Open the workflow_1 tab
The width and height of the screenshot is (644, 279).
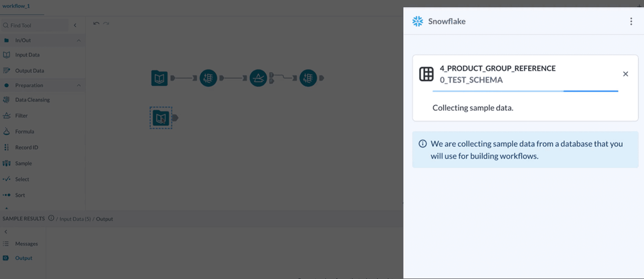click(x=16, y=6)
